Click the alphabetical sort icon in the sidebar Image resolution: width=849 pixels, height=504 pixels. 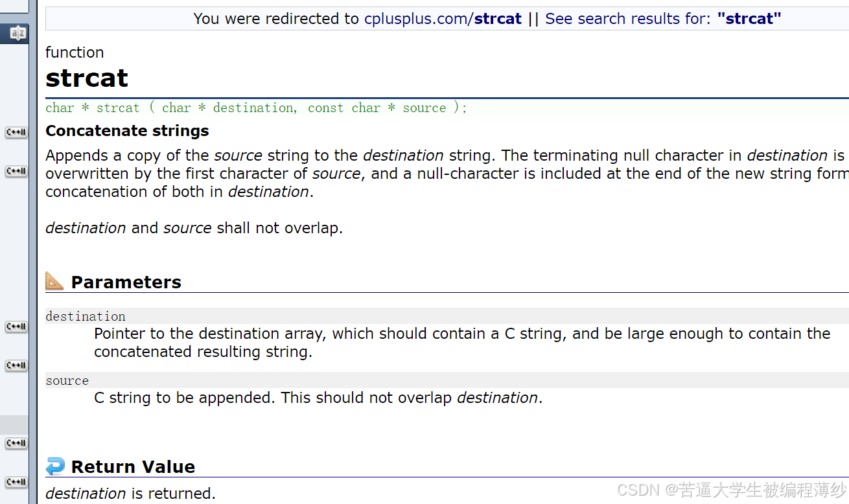(16, 32)
